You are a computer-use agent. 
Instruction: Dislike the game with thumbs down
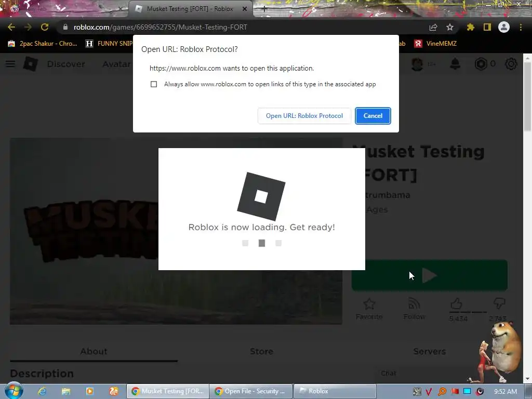click(499, 303)
